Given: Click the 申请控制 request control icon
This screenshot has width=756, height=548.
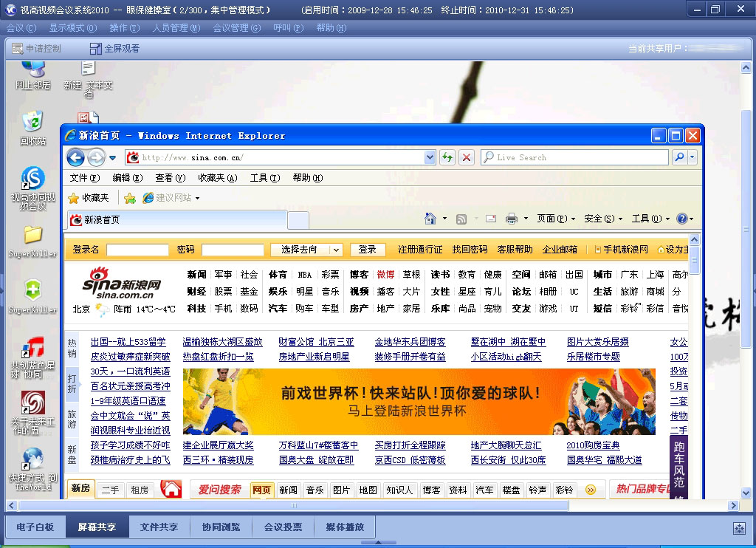Looking at the screenshot, I should [x=18, y=49].
